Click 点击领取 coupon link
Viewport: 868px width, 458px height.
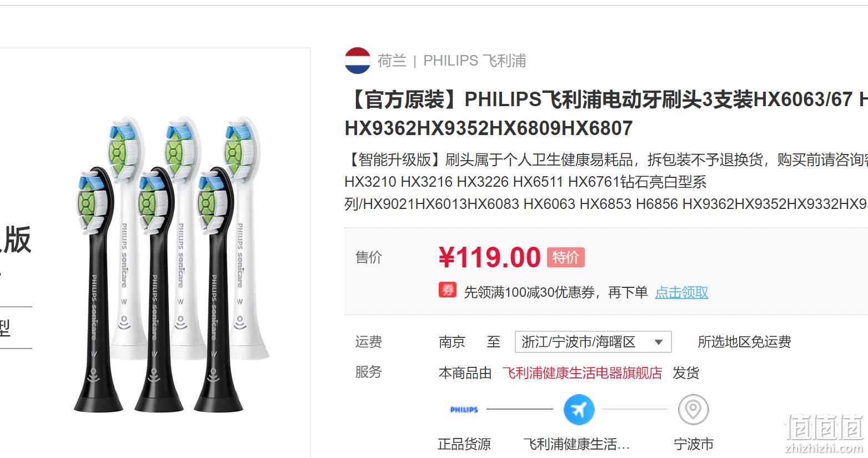[x=681, y=292]
